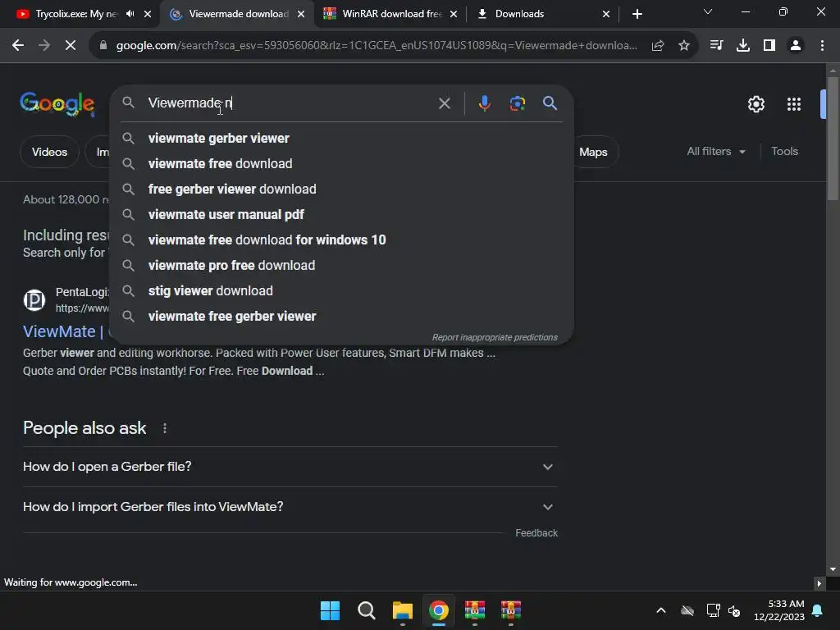Close the Viewermade download tab
The height and width of the screenshot is (630, 840).
301,14
